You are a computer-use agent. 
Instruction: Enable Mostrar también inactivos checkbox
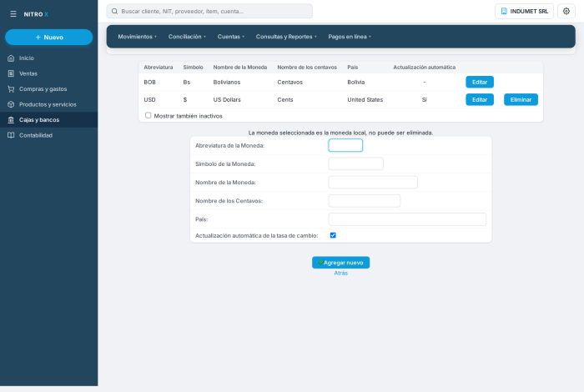(x=149, y=115)
